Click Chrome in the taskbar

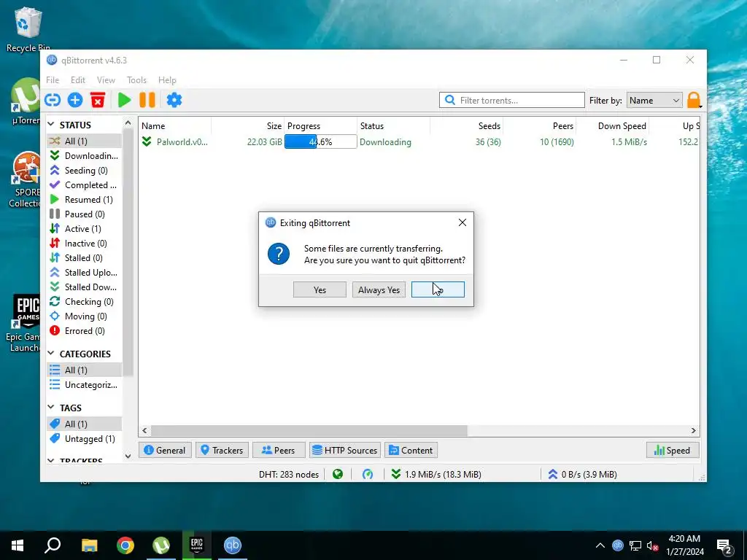125,545
